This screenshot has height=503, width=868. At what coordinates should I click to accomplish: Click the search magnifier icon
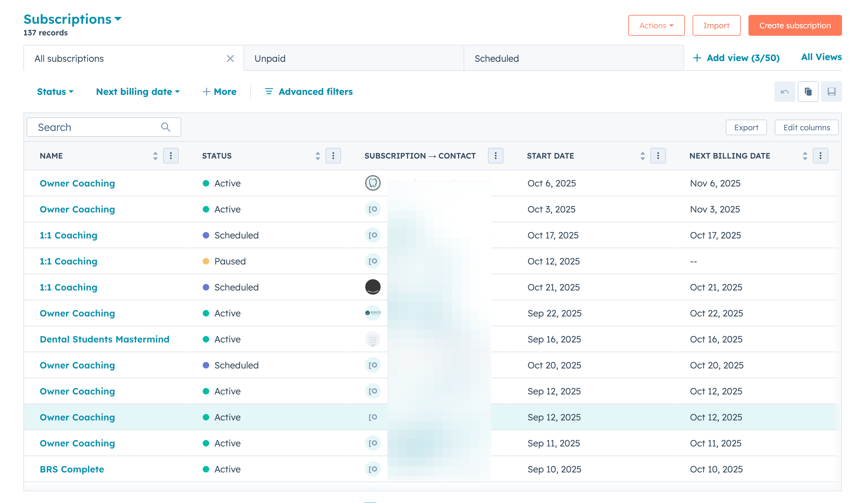pos(165,127)
